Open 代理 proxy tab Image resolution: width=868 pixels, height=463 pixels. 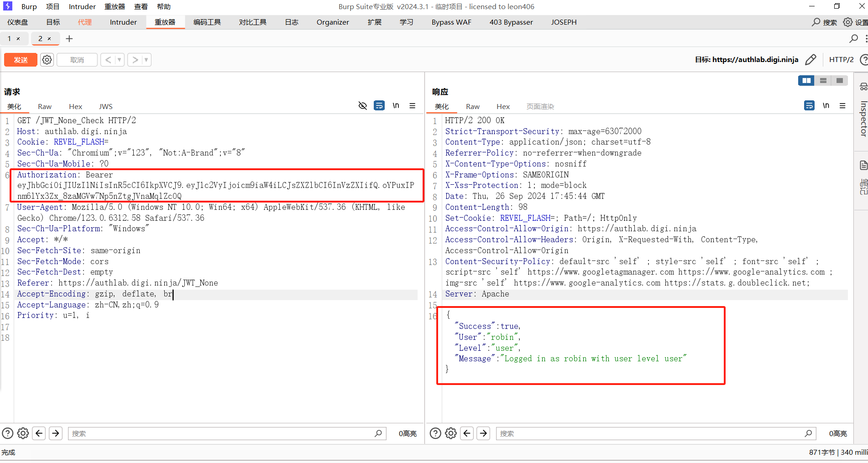[85, 22]
